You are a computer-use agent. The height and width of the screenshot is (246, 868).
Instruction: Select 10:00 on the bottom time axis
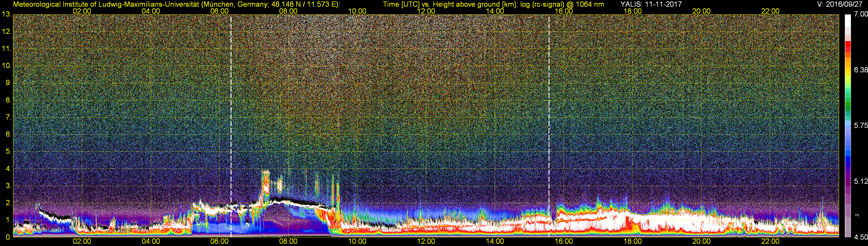tap(357, 241)
